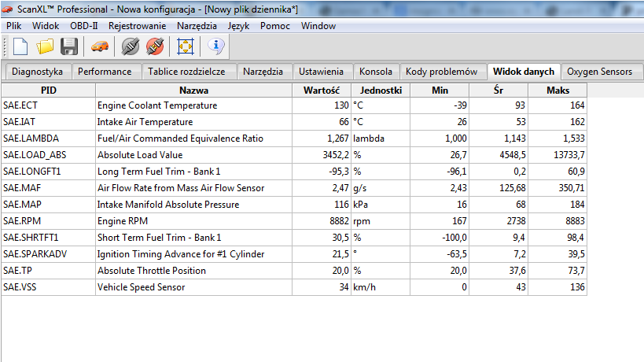
Task: Open the OBD-II menu
Action: click(84, 26)
